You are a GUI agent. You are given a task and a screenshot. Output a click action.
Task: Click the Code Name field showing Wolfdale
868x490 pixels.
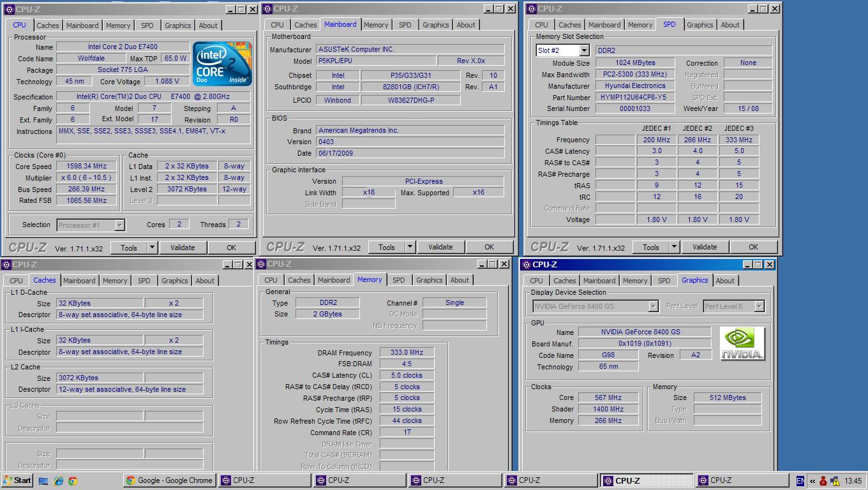91,59
